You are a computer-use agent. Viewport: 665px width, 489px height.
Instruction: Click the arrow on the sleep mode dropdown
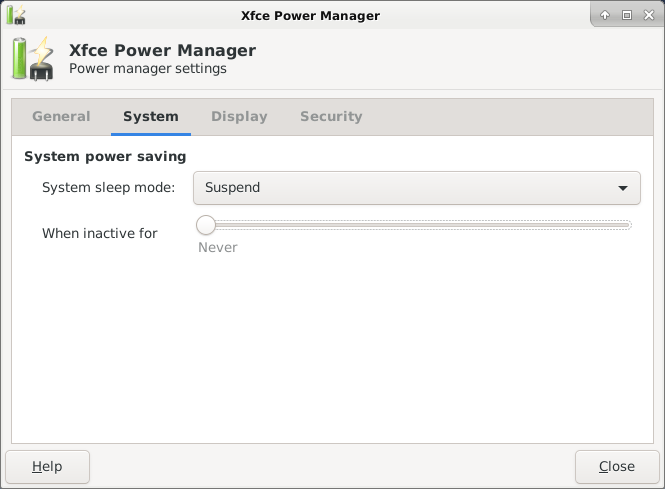point(623,188)
